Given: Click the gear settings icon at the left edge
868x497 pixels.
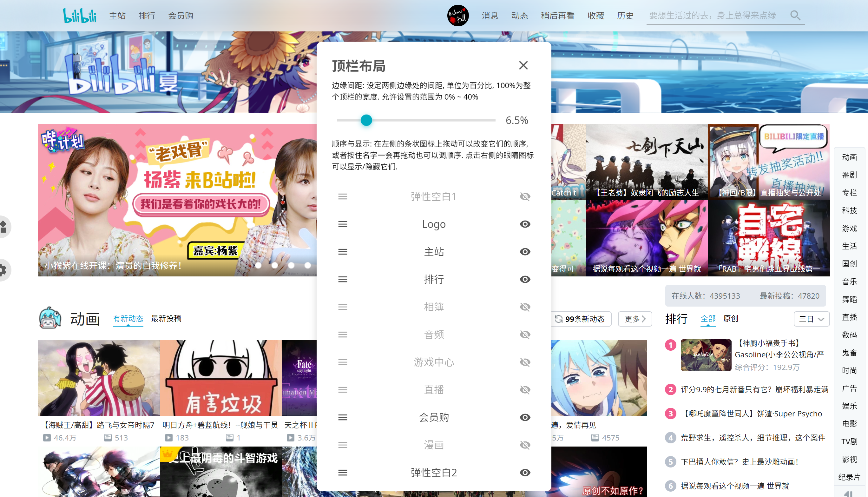Looking at the screenshot, I should 3,270.
